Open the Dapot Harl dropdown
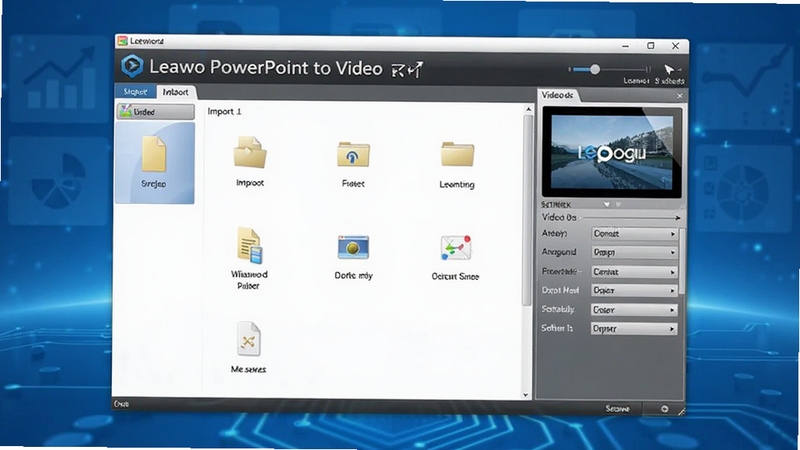 coord(634,290)
